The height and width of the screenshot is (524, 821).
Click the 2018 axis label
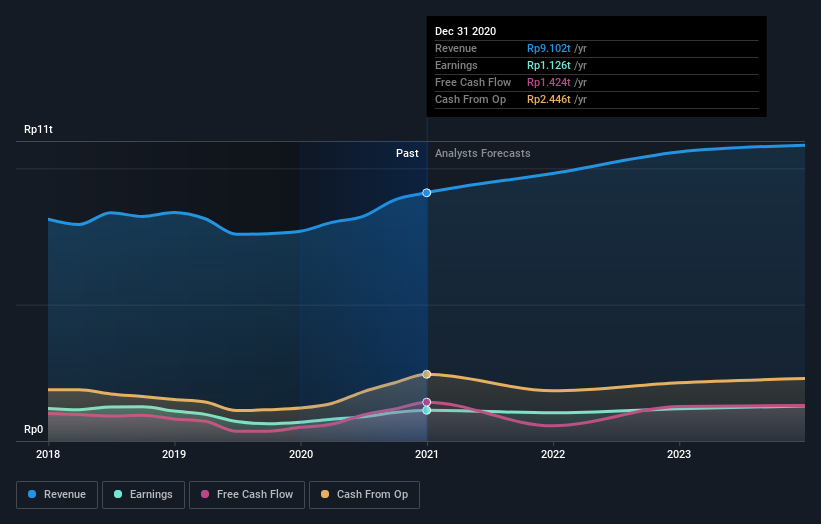pyautogui.click(x=48, y=454)
